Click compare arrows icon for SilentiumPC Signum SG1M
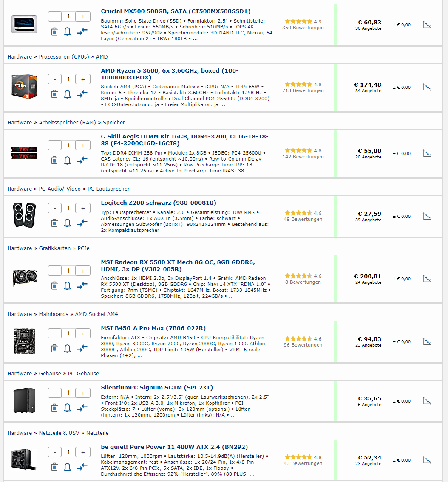This screenshot has width=448, height=482. coord(82,408)
